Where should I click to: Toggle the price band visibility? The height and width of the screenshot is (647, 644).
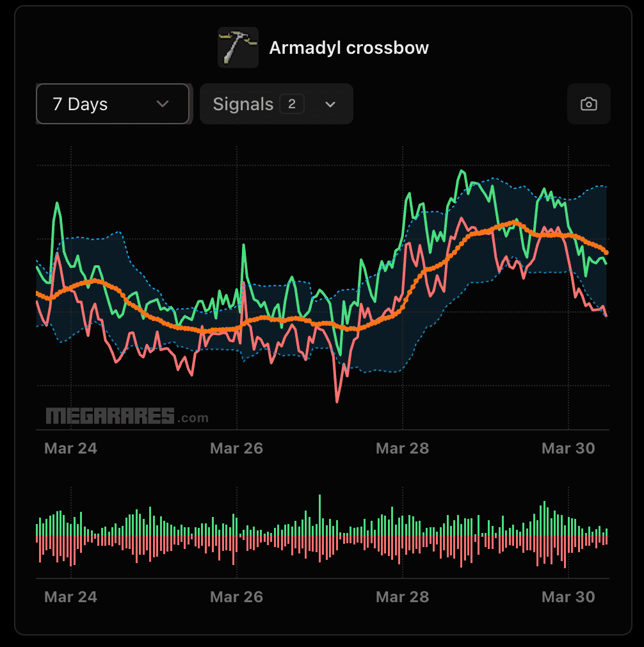click(x=277, y=103)
